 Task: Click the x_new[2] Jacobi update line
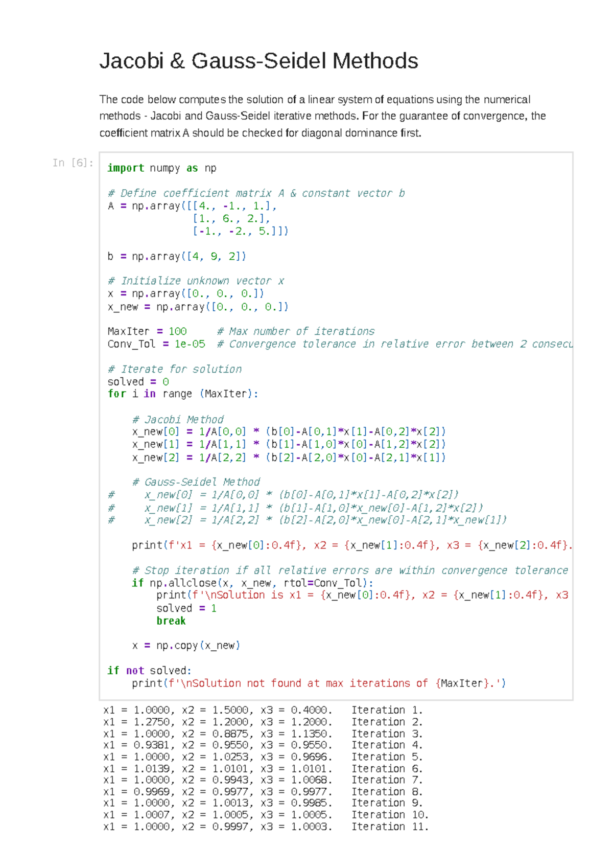(289, 458)
